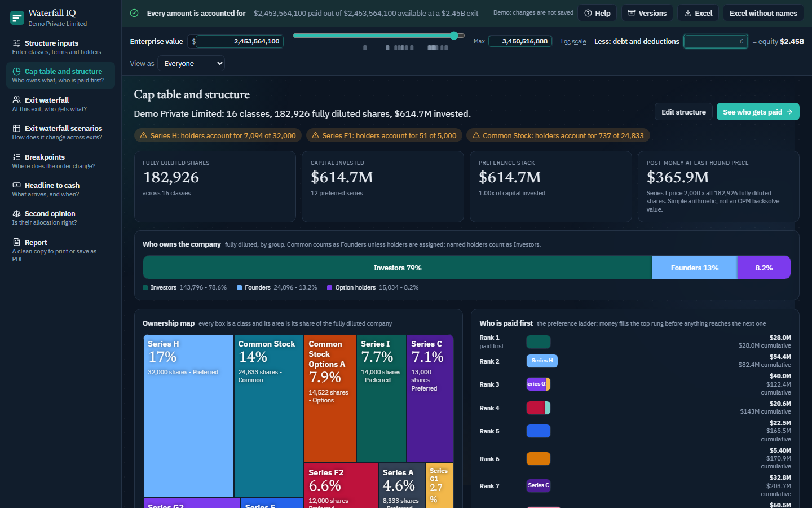The width and height of the screenshot is (812, 508).
Task: Click the Headline to cash banknote icon
Action: (16, 185)
